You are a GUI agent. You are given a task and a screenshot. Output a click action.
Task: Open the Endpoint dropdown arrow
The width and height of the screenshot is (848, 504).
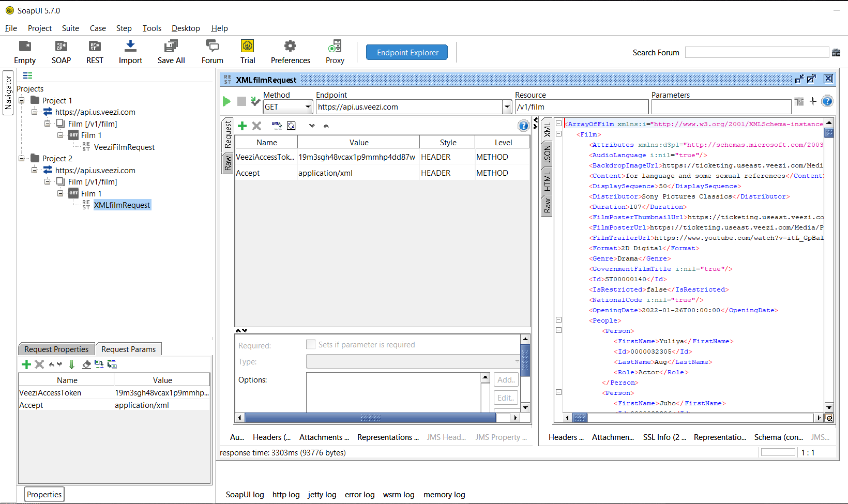pos(507,106)
